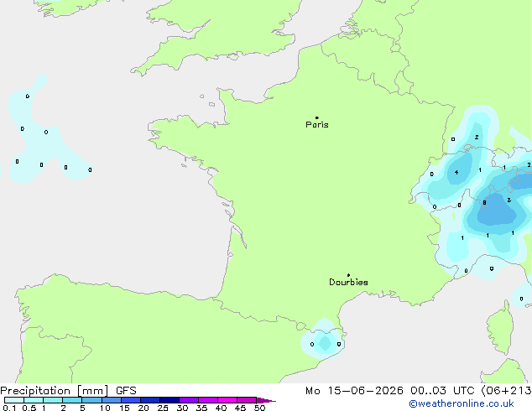This screenshot has width=532, height=411.
Task: Pick the palest 0.1–0.5 mm legend swatch
Action: tap(14, 400)
